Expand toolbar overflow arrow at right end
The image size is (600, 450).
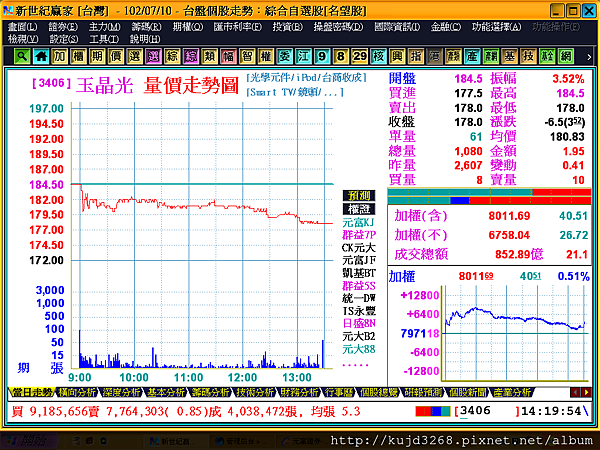(589, 57)
